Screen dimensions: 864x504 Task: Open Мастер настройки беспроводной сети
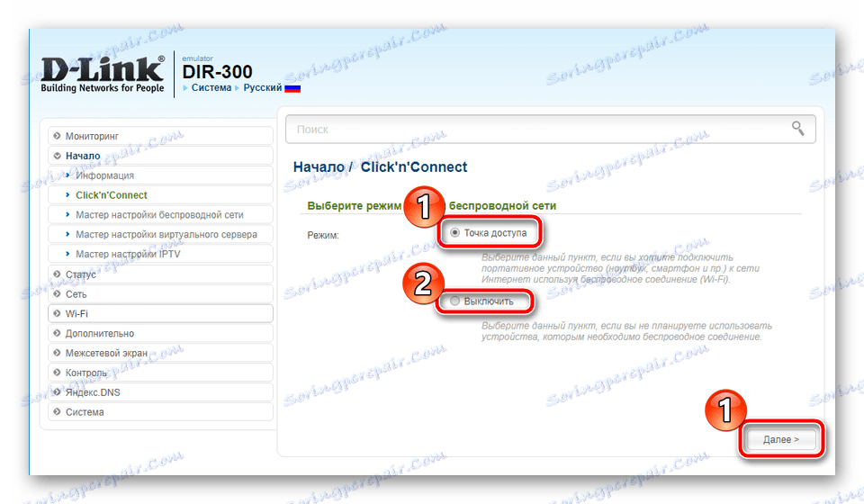161,215
